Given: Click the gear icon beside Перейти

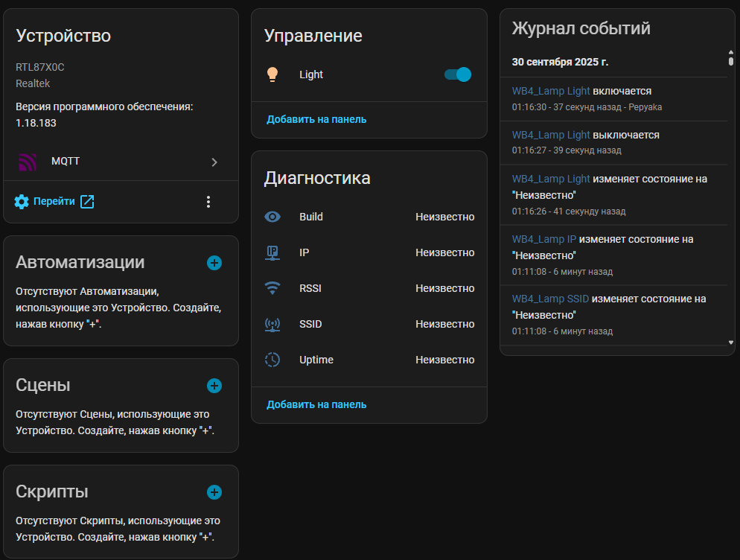Looking at the screenshot, I should [x=22, y=202].
